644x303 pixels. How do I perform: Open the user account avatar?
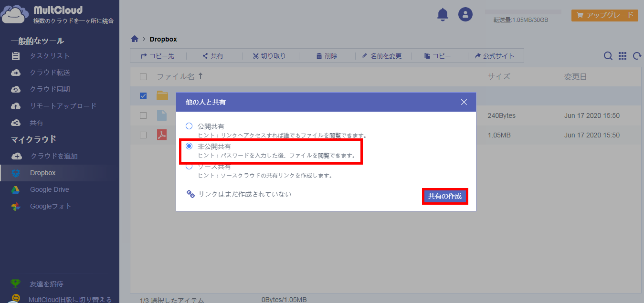point(465,14)
